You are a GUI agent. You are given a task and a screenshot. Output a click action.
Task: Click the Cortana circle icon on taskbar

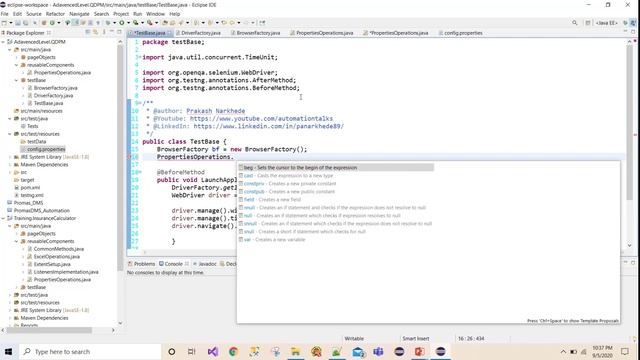click(172, 351)
